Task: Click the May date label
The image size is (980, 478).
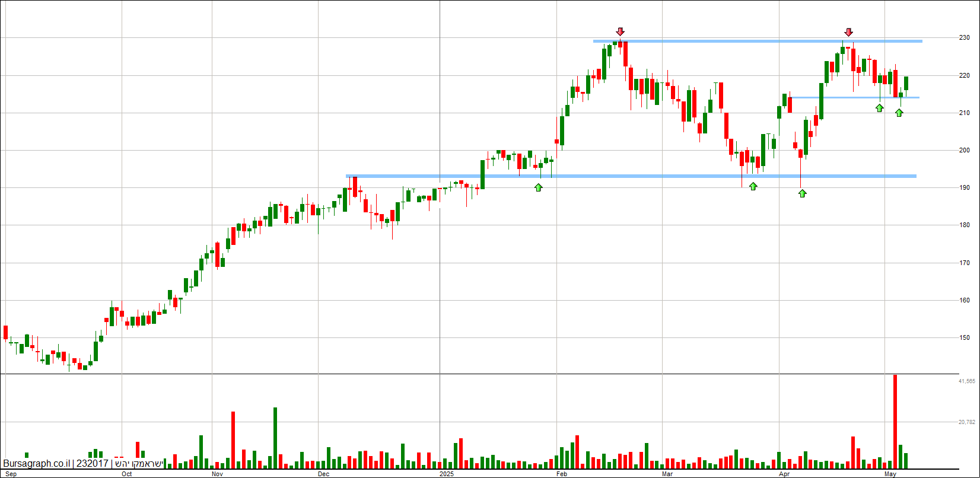Action: point(890,474)
